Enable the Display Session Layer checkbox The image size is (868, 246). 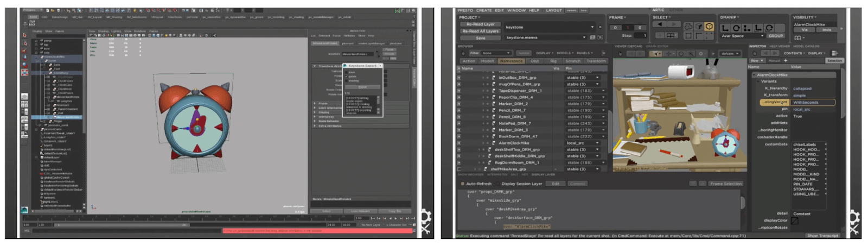pos(498,184)
